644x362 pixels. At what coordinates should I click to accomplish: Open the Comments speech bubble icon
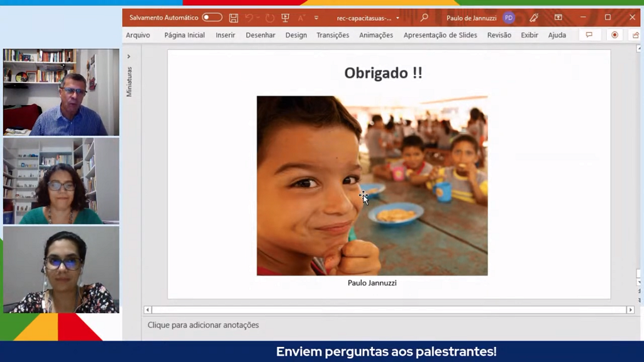[589, 35]
